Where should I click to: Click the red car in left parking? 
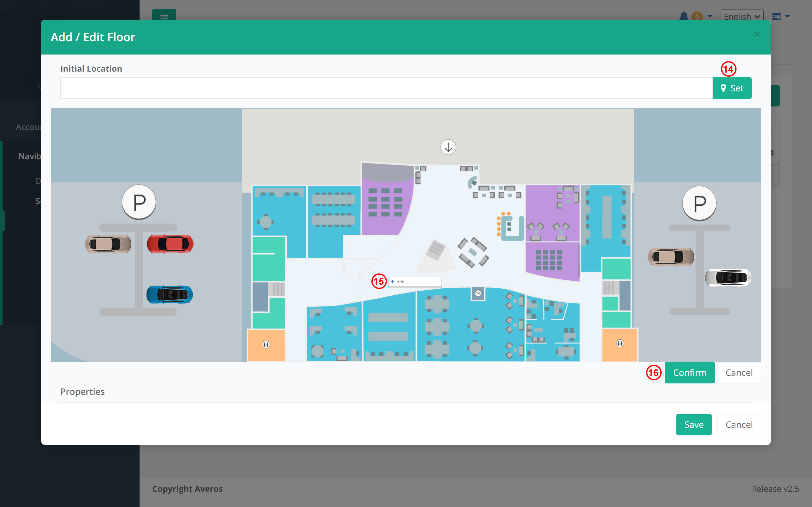coord(170,244)
